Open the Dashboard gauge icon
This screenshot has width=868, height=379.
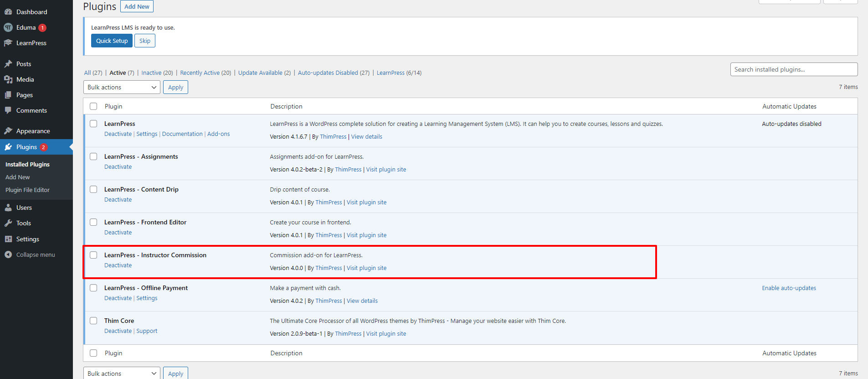point(8,12)
